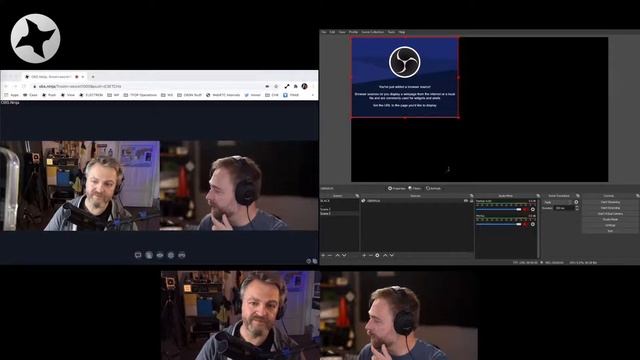The height and width of the screenshot is (360, 640).
Task: Click the right guest video in OBS.Ninja
Action: coord(239,186)
